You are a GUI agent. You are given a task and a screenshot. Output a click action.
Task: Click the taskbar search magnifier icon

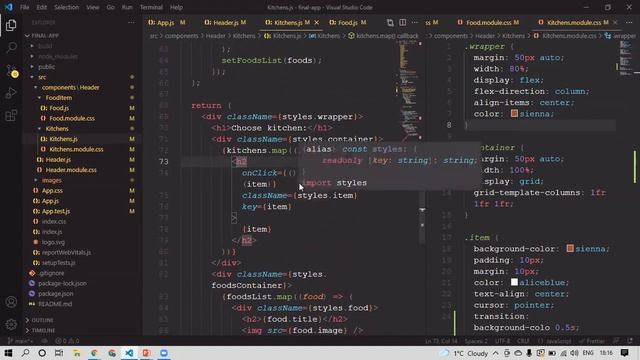tap(25, 353)
